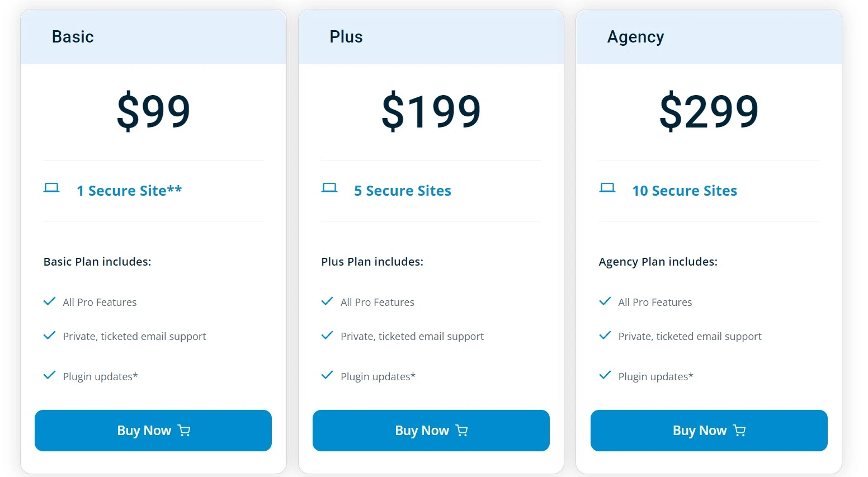Click the Basic plan header title

click(73, 37)
